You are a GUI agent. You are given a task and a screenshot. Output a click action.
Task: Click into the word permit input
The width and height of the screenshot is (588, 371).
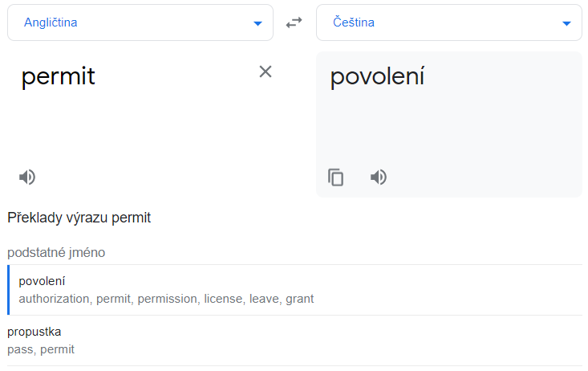pyautogui.click(x=59, y=76)
